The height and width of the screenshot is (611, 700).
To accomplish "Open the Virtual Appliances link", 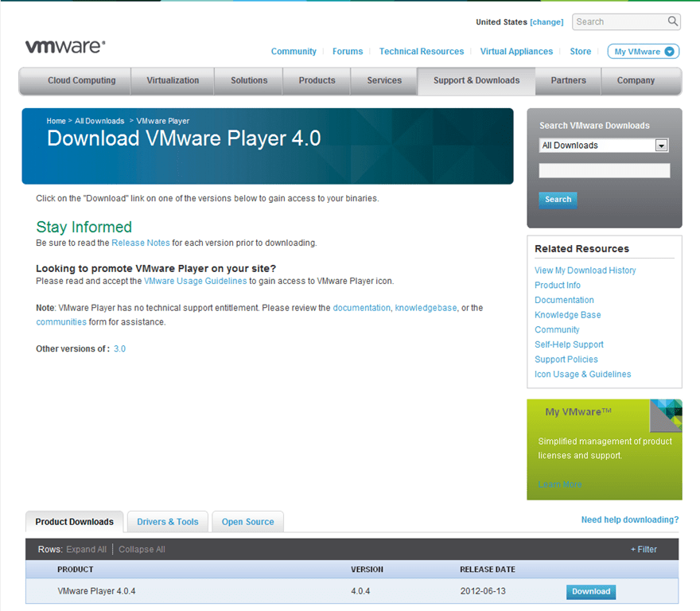I will tap(516, 52).
